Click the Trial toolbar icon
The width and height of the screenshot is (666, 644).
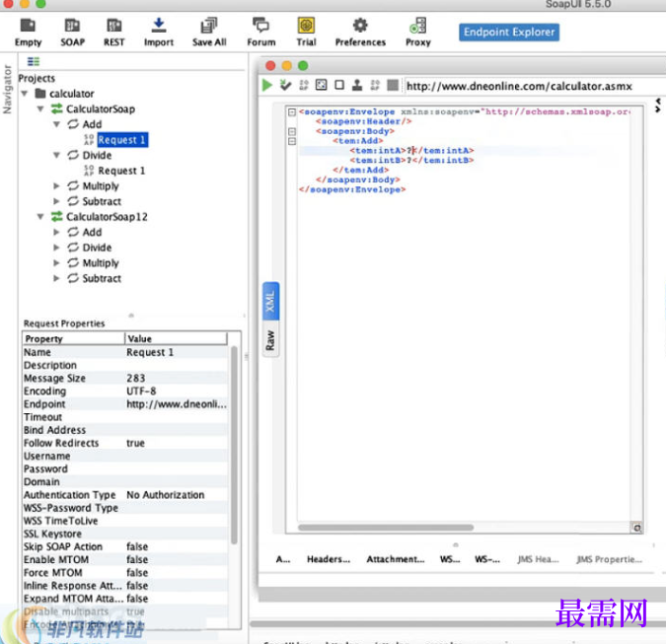tap(306, 33)
